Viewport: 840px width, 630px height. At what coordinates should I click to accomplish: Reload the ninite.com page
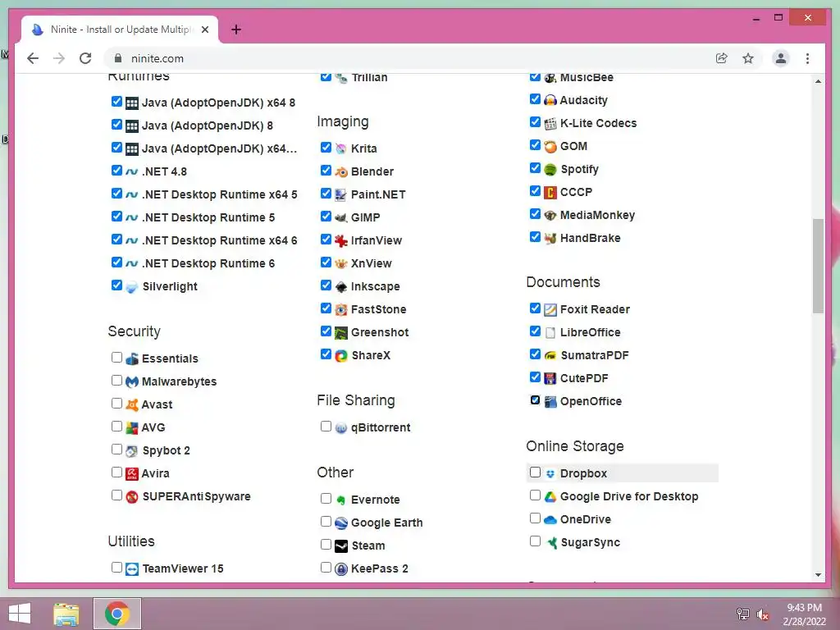coord(85,58)
